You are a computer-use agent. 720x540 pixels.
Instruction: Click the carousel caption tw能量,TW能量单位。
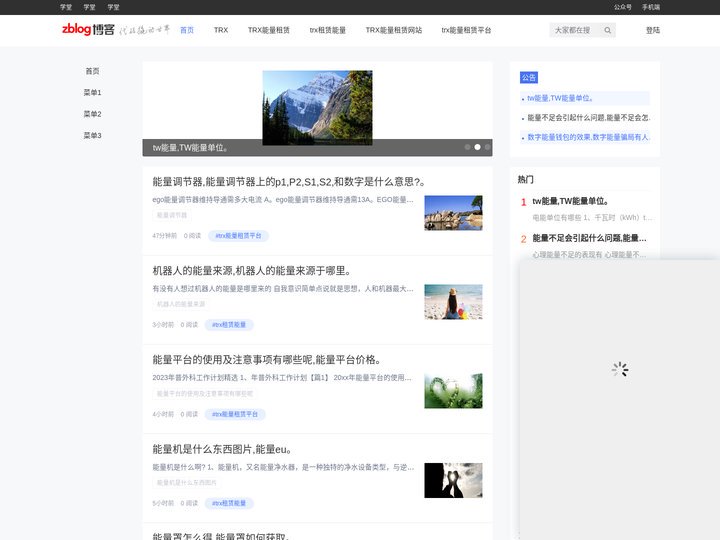(x=191, y=147)
